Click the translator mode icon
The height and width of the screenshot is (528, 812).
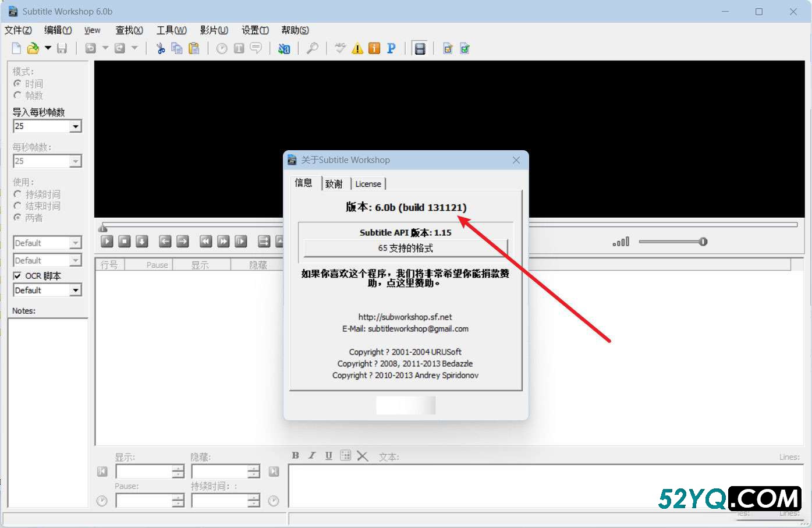(284, 48)
